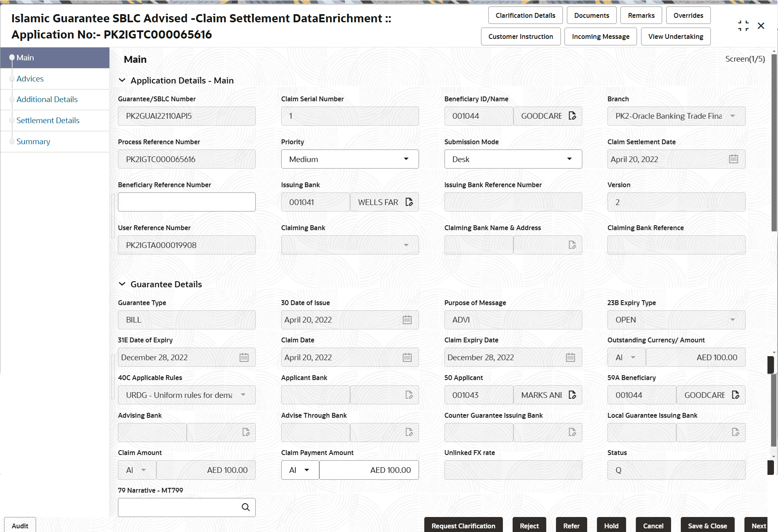
Task: Click the Request Clarification button
Action: coord(463,526)
